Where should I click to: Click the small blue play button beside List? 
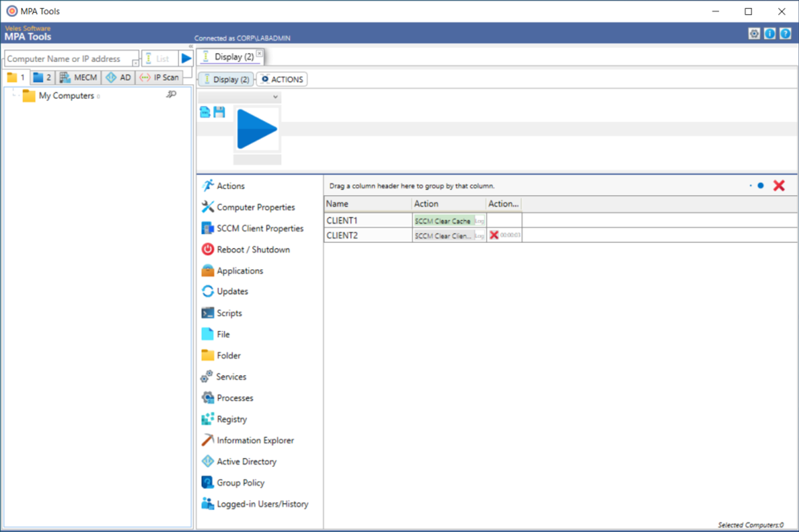click(186, 59)
